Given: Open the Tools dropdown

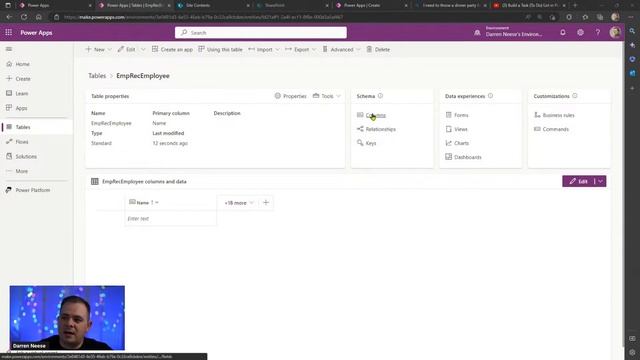Looking at the screenshot, I should click(x=327, y=96).
